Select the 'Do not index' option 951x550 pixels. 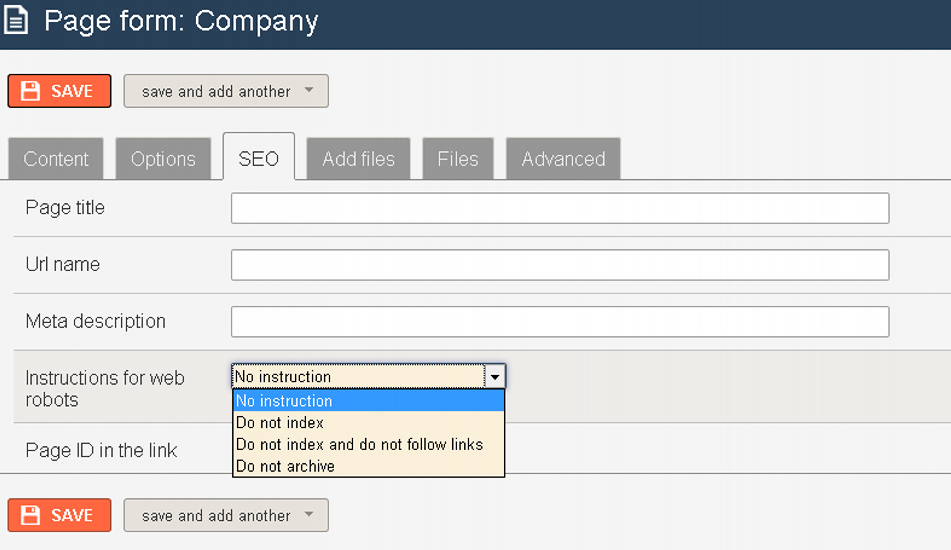pyautogui.click(x=369, y=423)
